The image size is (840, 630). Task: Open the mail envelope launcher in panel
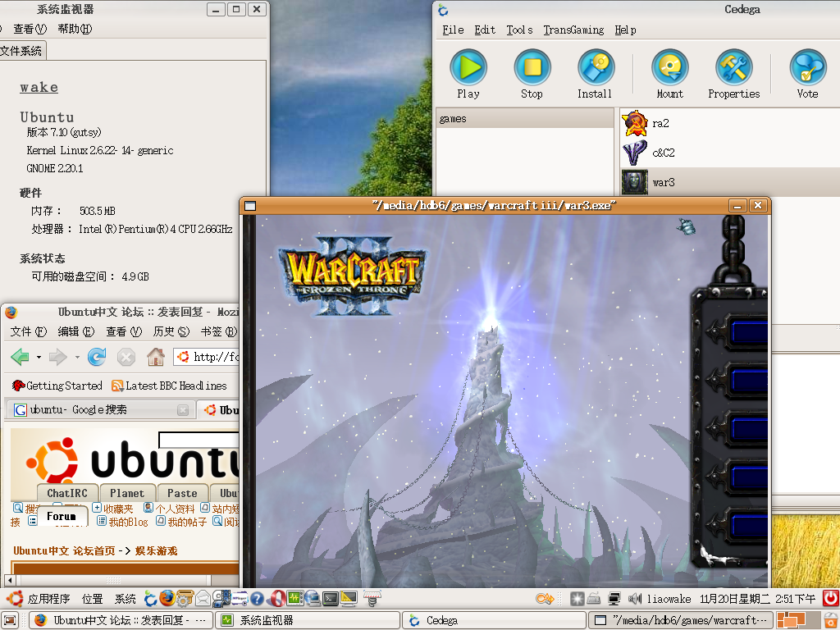pos(203,598)
